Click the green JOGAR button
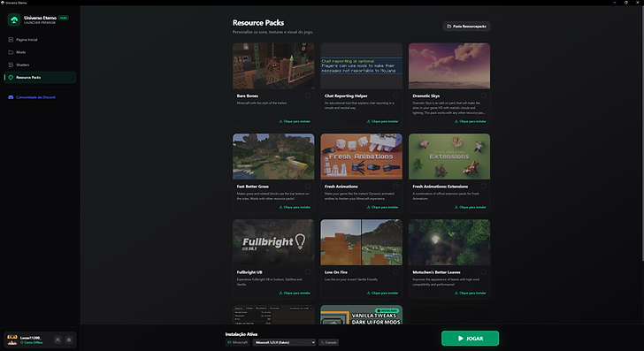The width and height of the screenshot is (644, 351). [x=470, y=339]
